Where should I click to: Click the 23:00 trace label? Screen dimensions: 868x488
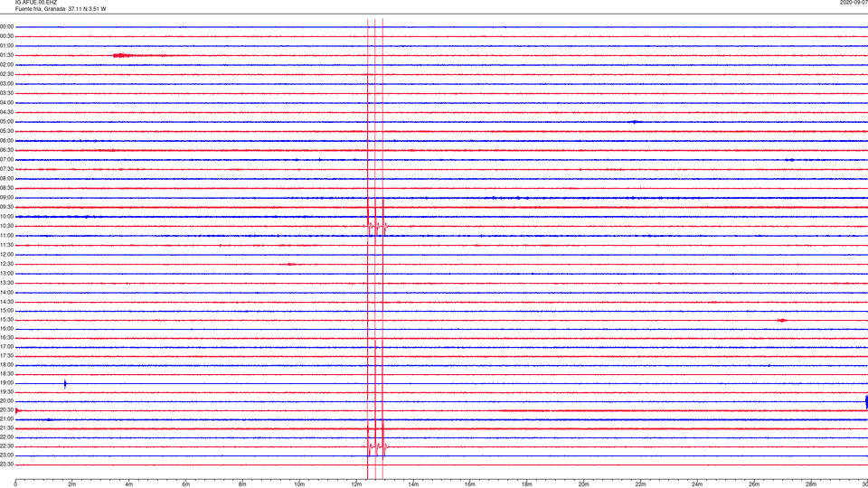(x=6, y=455)
